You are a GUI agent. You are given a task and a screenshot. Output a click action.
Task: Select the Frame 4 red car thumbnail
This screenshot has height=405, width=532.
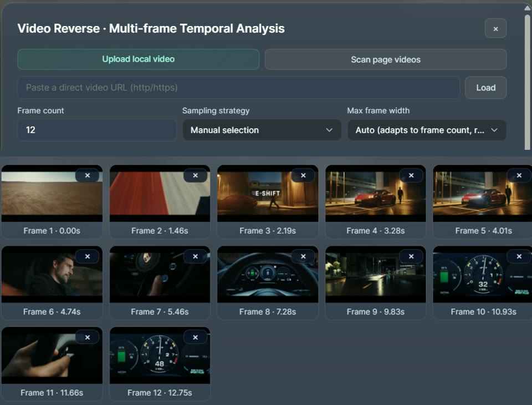[376, 193]
